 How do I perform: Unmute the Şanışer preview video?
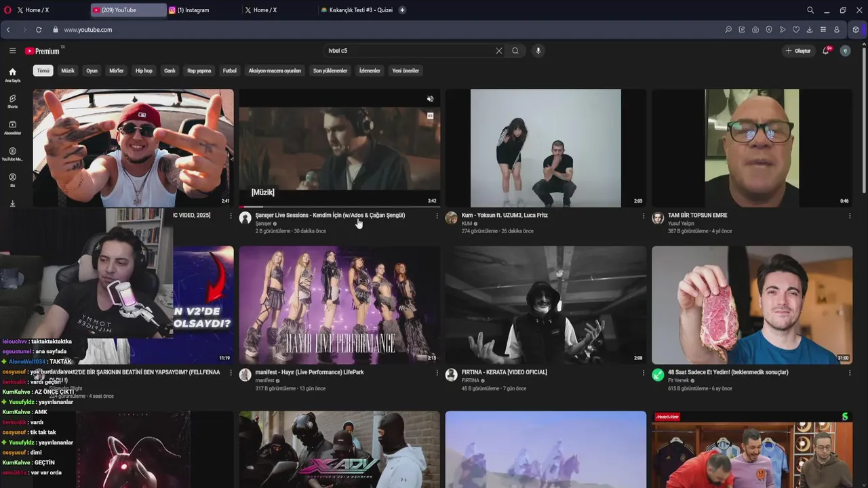click(x=430, y=99)
